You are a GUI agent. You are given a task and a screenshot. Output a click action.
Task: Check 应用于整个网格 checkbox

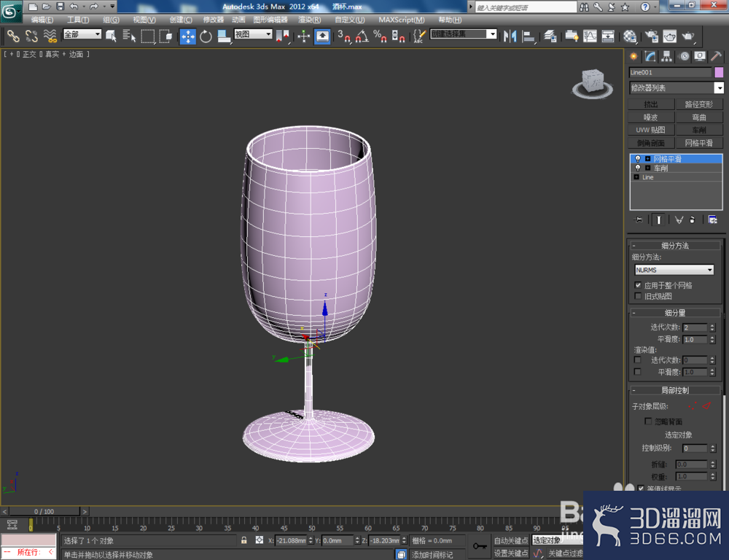[x=638, y=285]
